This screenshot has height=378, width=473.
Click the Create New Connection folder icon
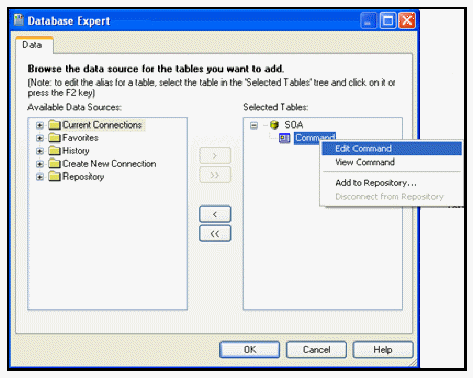tap(54, 164)
